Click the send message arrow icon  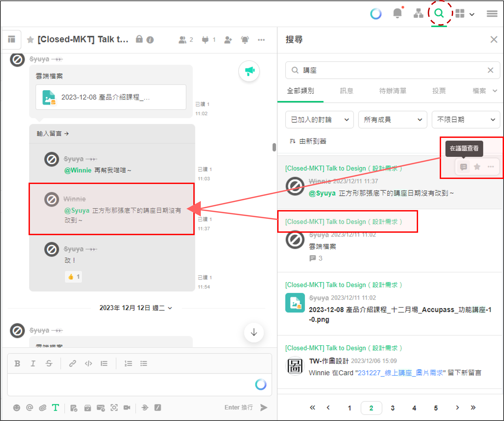tap(264, 407)
